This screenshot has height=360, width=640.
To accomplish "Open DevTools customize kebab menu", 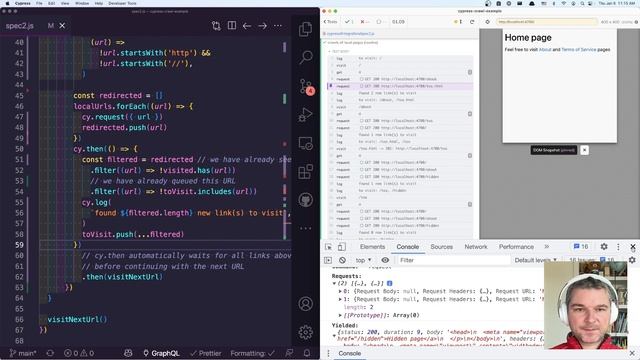I will (x=618, y=247).
